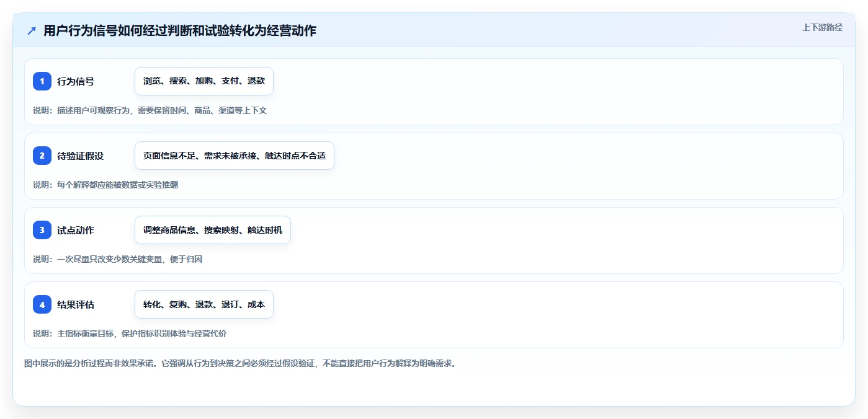This screenshot has width=868, height=419.
Task: Select the 试点动作 step label
Action: coord(76,230)
